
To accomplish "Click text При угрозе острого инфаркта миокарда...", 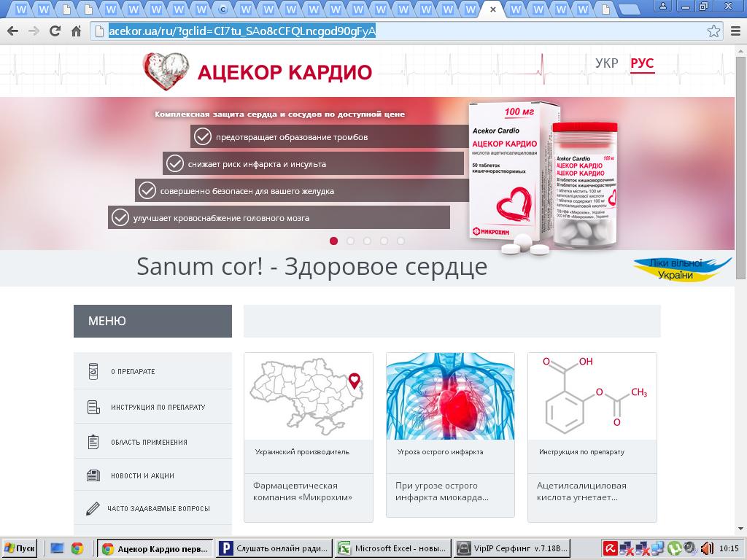I will tap(442, 491).
